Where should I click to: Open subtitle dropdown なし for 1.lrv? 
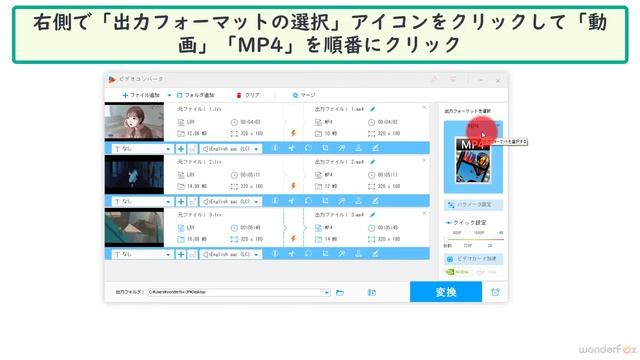(x=142, y=149)
